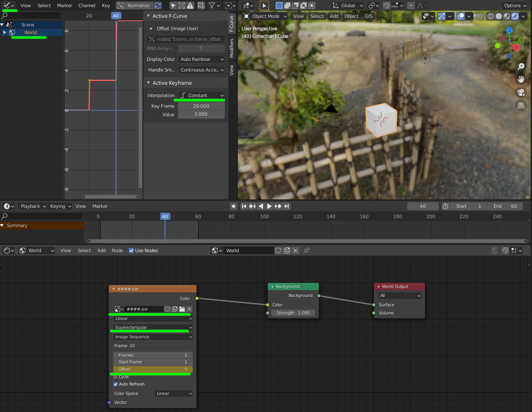Image resolution: width=532 pixels, height=412 pixels.
Task: Select the camera view icon in viewport sidebar
Action: tap(520, 92)
